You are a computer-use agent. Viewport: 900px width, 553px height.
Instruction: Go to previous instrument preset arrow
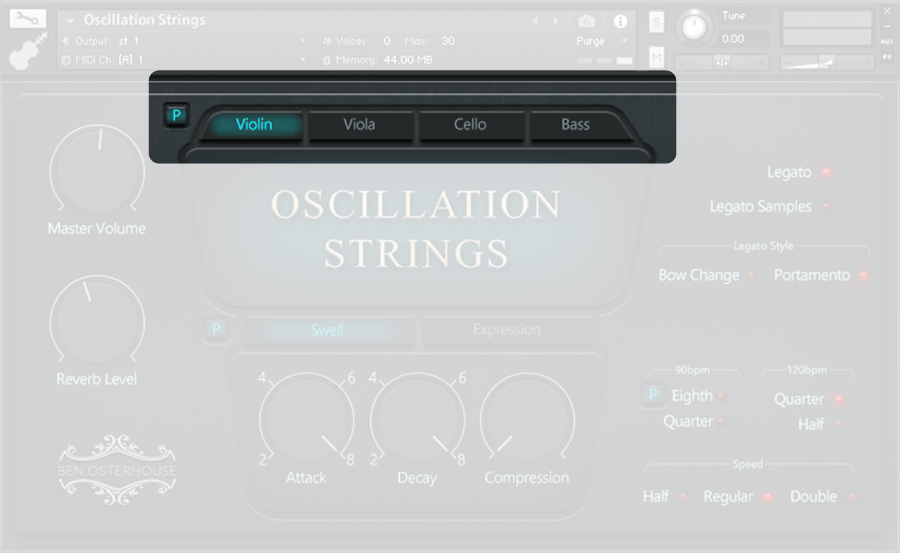pyautogui.click(x=536, y=21)
